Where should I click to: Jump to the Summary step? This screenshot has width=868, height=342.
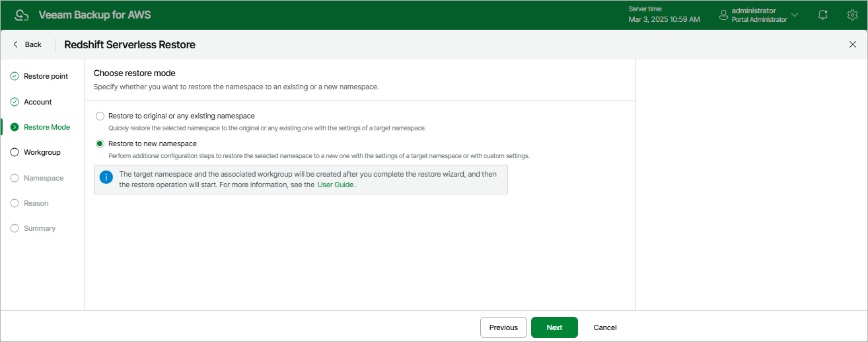pos(40,228)
